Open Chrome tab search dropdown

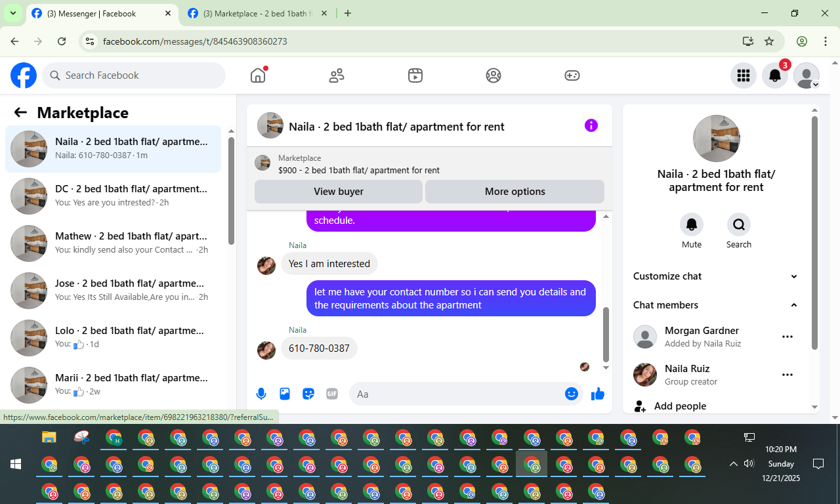tap(12, 13)
